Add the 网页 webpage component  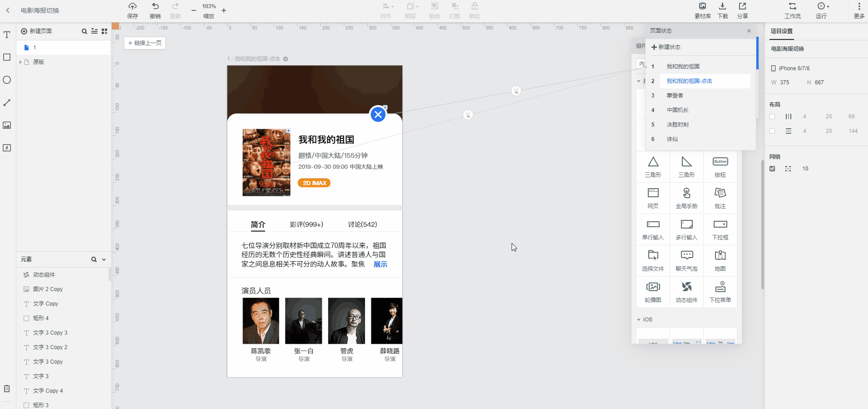[x=653, y=198]
